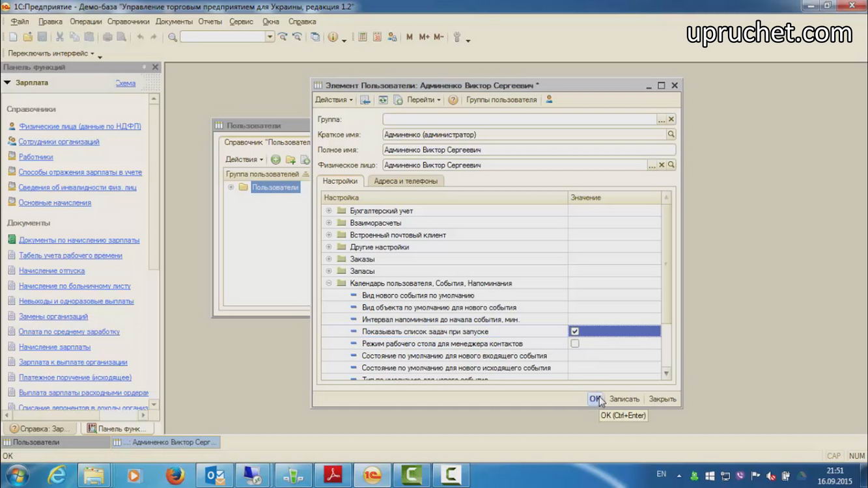868x488 pixels.
Task: Click the Полное имя input field
Action: 529,150
